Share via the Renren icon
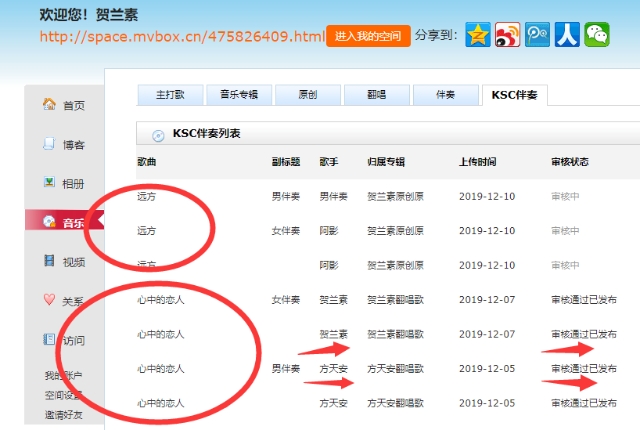This screenshot has height=430, width=640. 568,35
